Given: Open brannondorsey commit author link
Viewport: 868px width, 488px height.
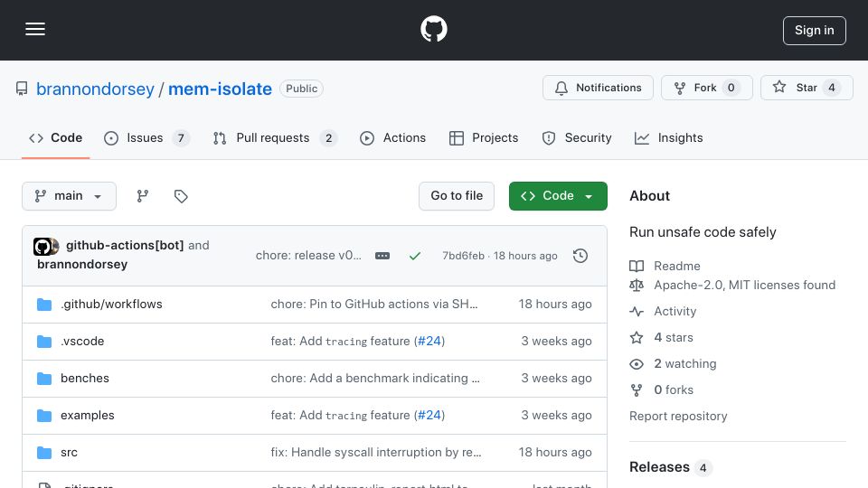Looking at the screenshot, I should (x=82, y=265).
